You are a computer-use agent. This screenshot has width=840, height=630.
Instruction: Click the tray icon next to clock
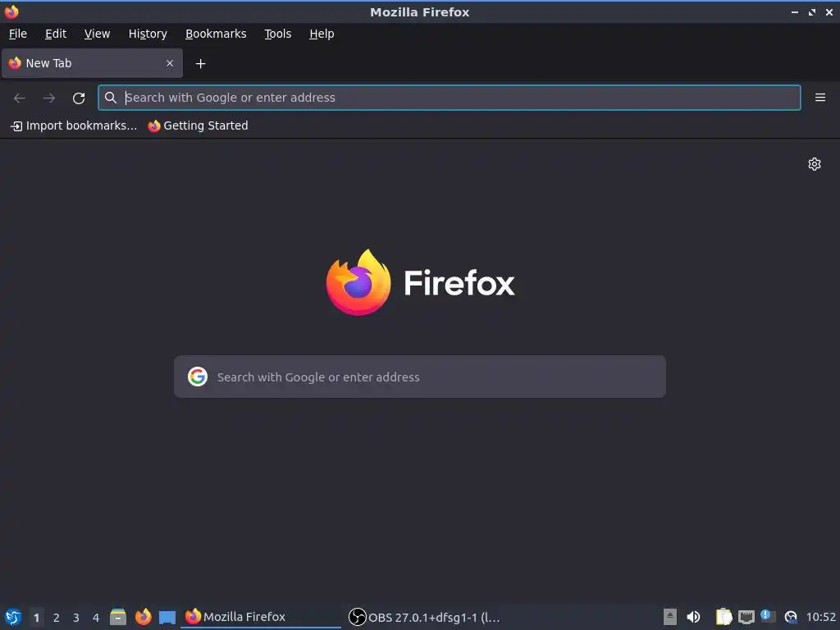click(791, 617)
